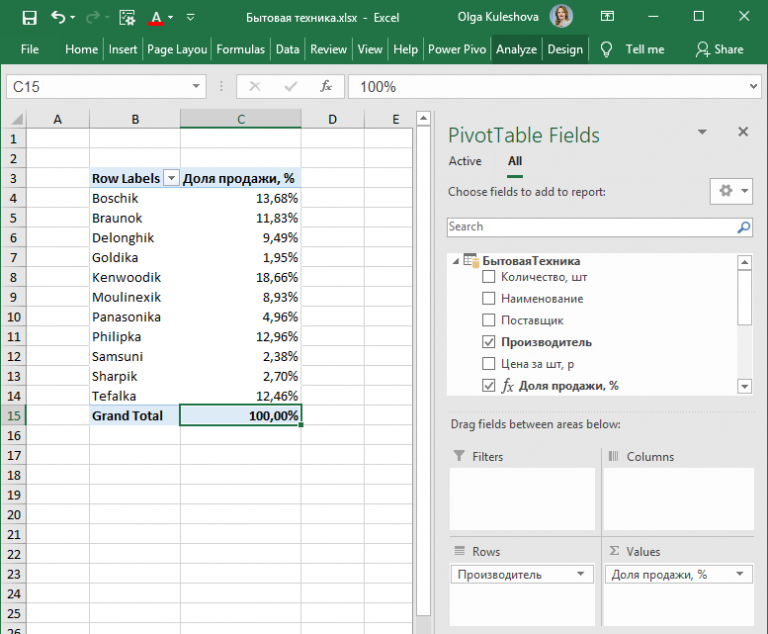Open the Name Box dropdown arrow

tap(196, 86)
